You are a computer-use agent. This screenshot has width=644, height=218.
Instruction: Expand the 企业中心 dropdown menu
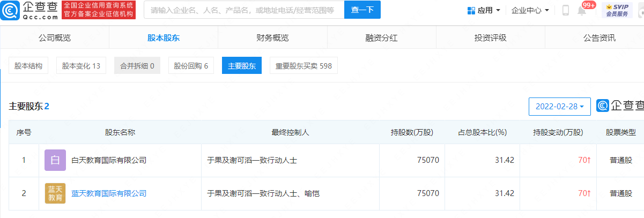[530, 10]
